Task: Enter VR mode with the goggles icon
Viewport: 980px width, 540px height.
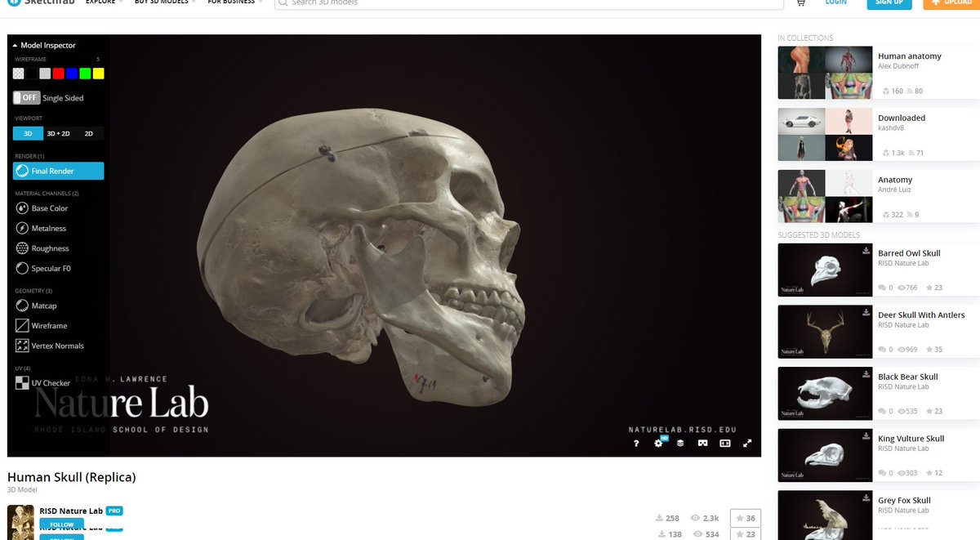Action: click(702, 443)
